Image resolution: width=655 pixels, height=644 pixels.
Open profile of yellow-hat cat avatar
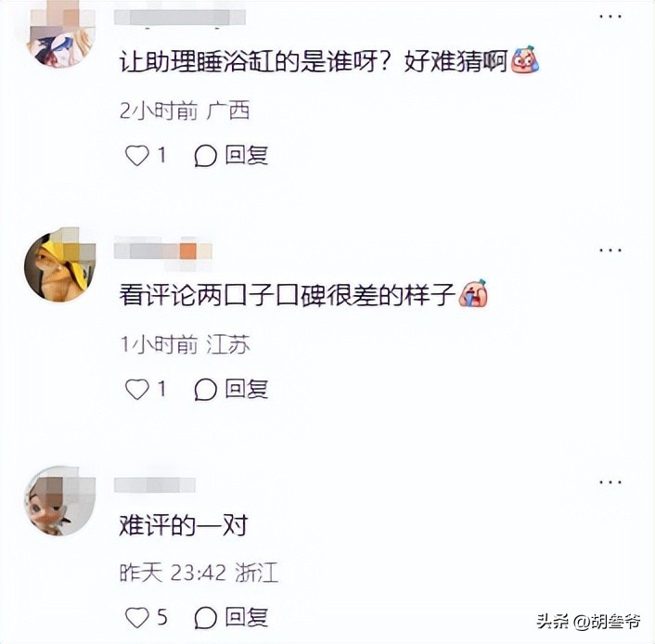(x=60, y=264)
